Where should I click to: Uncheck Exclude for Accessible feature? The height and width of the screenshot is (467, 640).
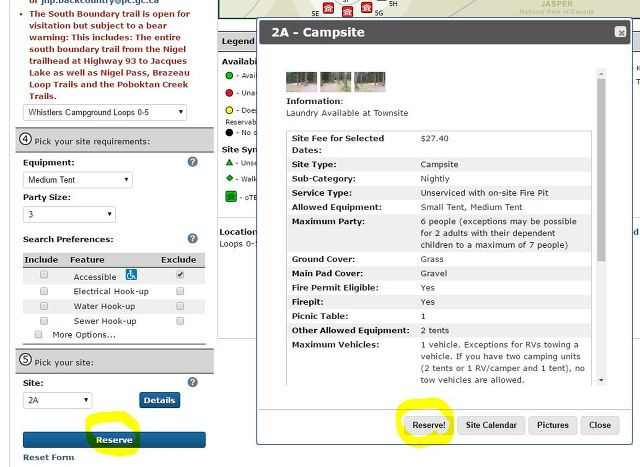[x=180, y=275]
